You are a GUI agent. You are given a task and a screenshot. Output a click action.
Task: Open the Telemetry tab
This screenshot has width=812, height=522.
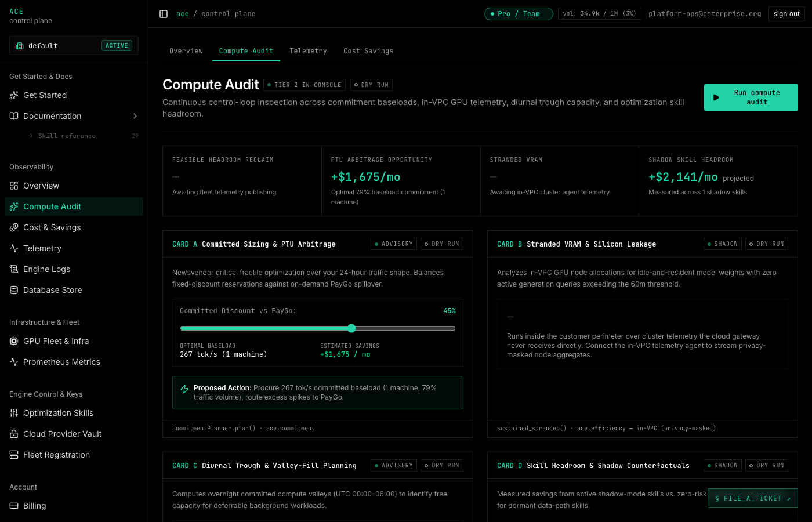pyautogui.click(x=308, y=51)
